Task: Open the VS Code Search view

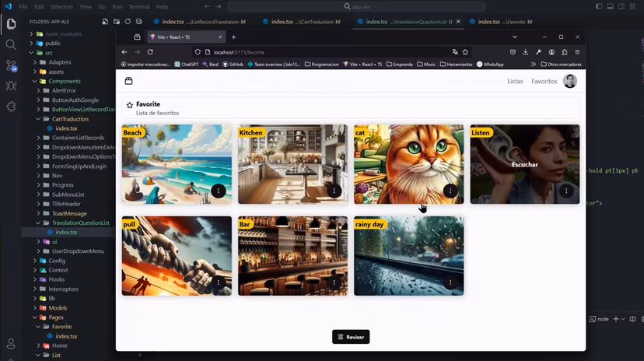Action: click(x=11, y=44)
